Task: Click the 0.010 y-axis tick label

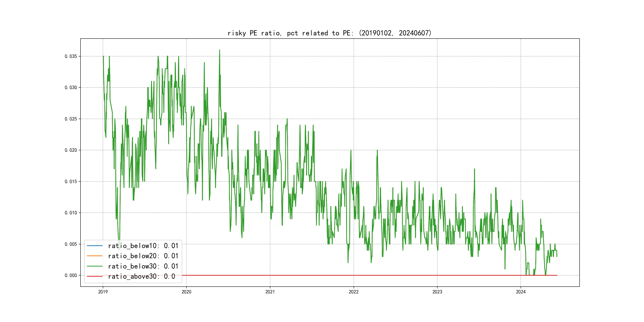Action: (71, 213)
